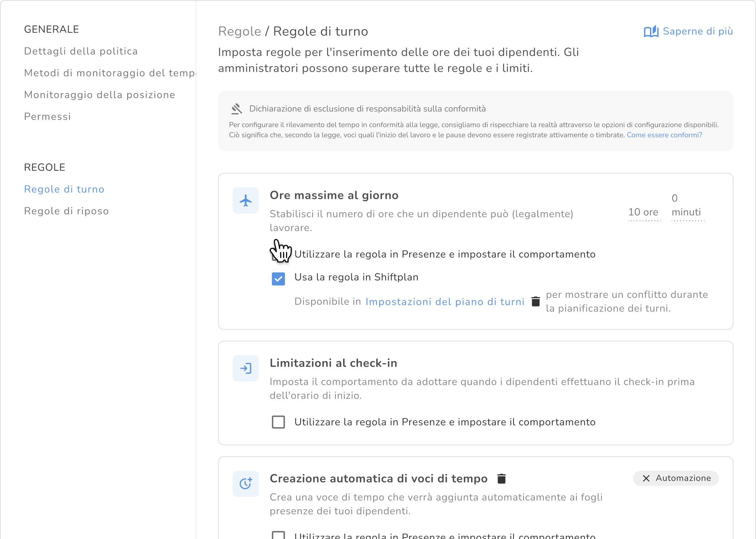Edit the 10 ore hours field

pos(643,212)
